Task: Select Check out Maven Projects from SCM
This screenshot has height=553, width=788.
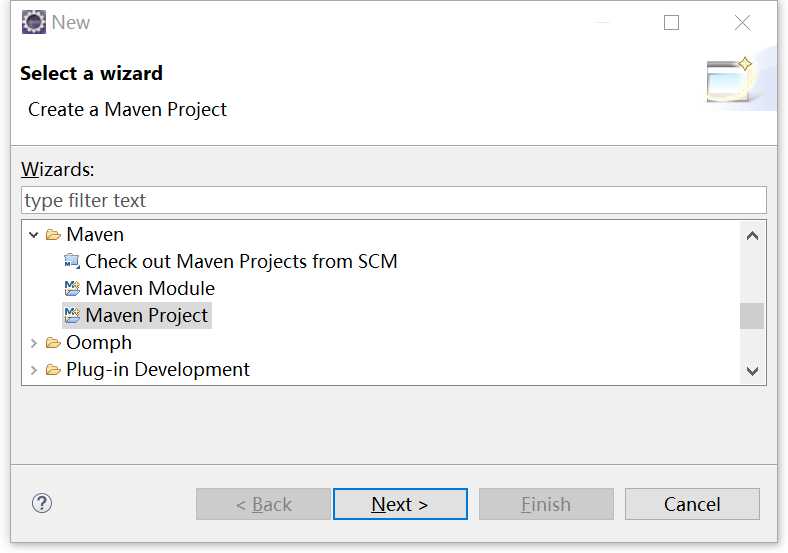Action: tap(241, 261)
